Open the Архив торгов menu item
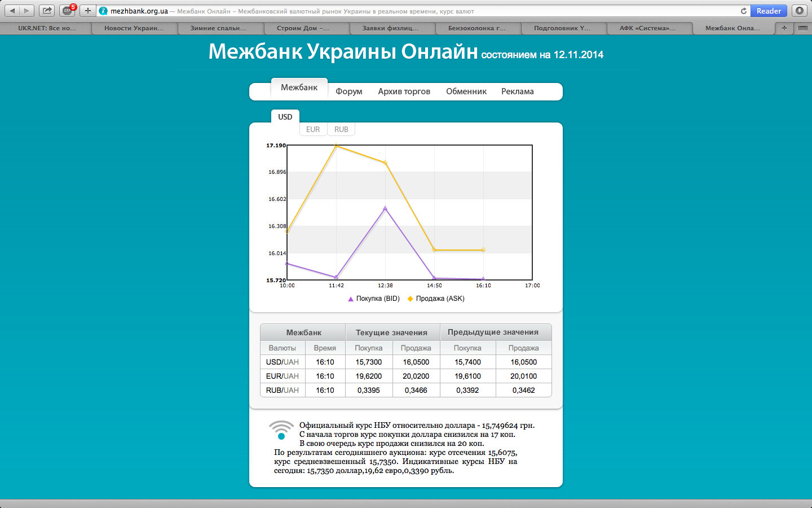812x508 pixels. (404, 91)
